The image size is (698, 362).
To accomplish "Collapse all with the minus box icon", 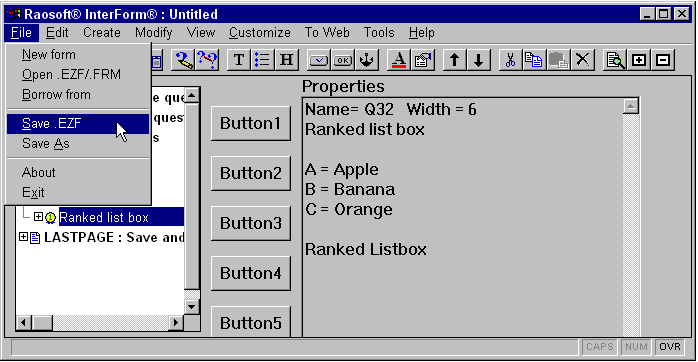I will [x=663, y=60].
